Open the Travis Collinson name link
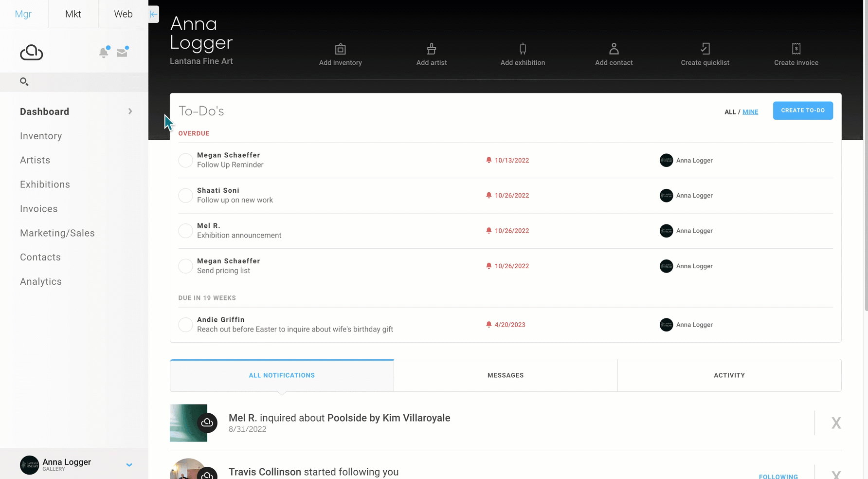Screen dimensions: 868x479 click(x=265, y=472)
